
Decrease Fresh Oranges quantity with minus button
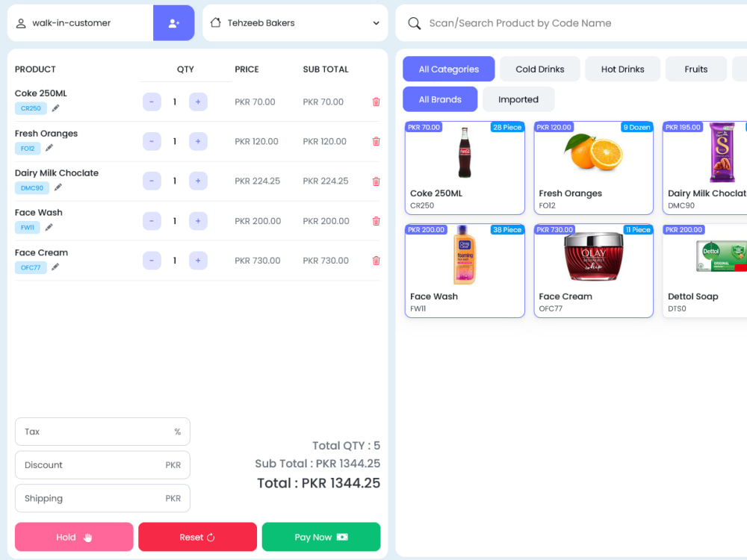click(x=152, y=141)
